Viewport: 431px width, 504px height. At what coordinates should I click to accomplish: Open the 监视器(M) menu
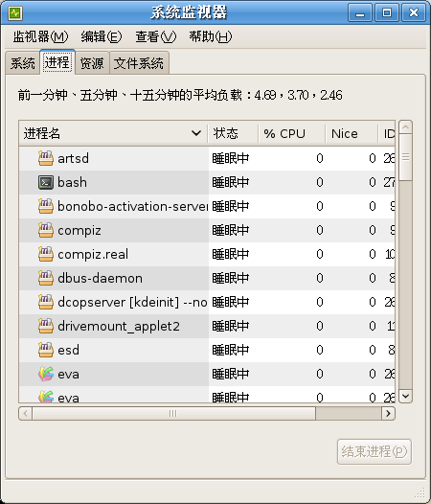tap(40, 36)
